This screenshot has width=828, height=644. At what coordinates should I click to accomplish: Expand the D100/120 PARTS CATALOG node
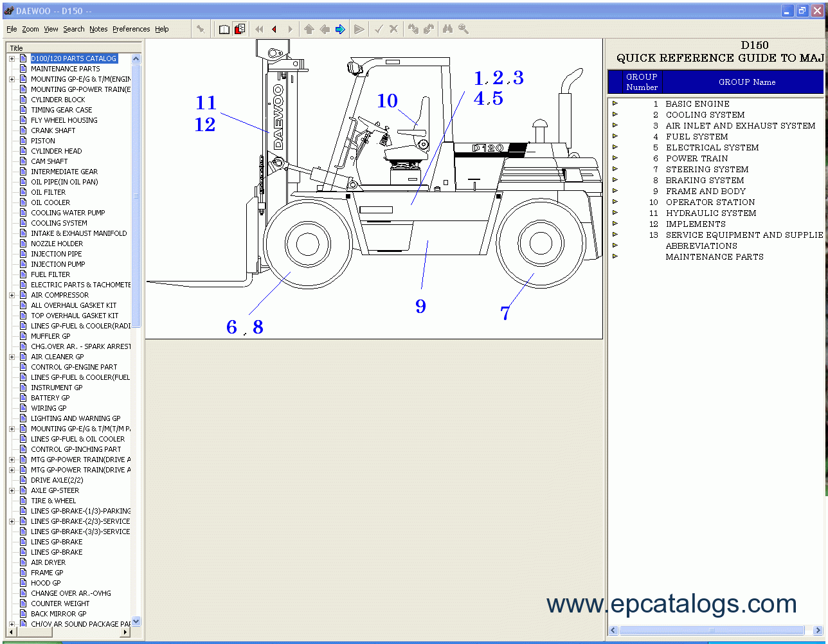[12, 58]
